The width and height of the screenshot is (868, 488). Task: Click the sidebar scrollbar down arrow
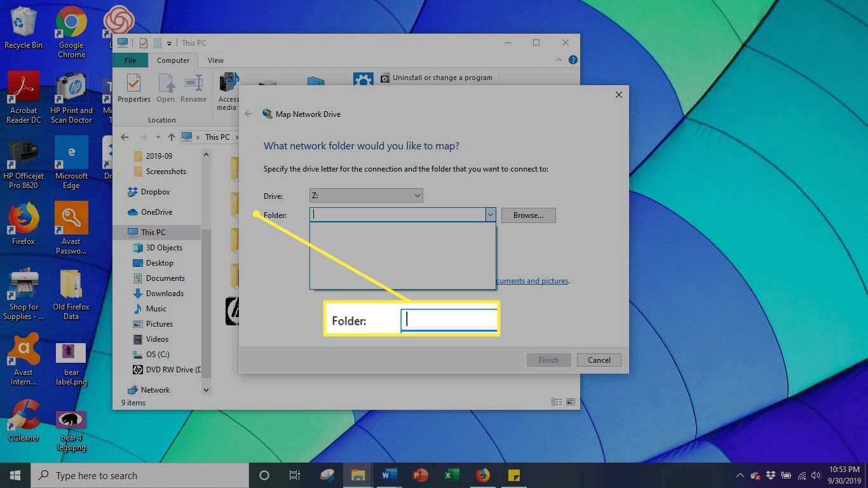point(206,390)
